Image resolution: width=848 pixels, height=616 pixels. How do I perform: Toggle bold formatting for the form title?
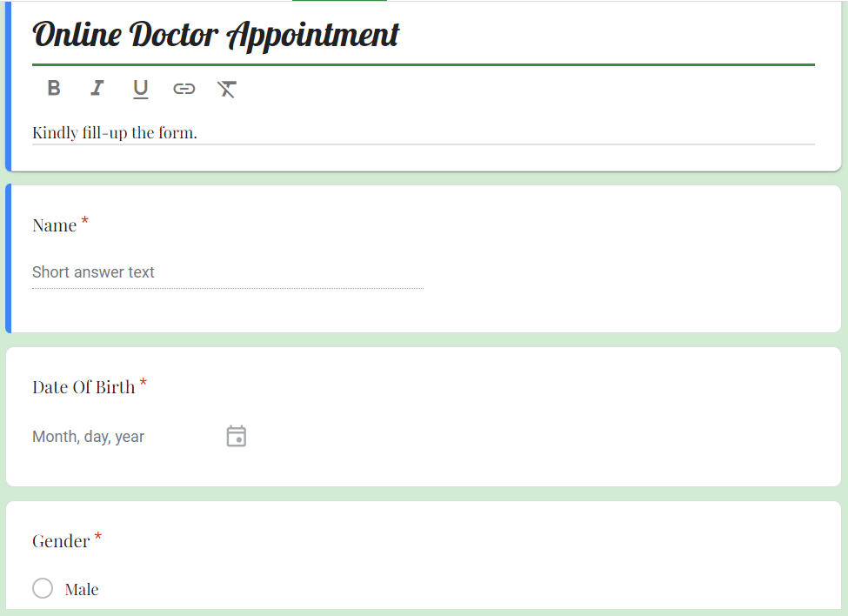(x=54, y=88)
